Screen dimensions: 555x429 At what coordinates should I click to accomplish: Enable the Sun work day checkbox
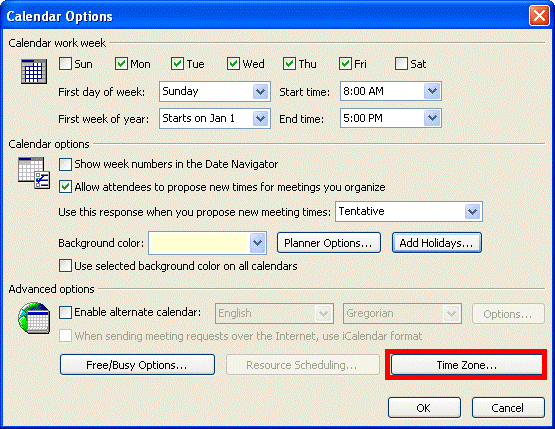(x=65, y=64)
